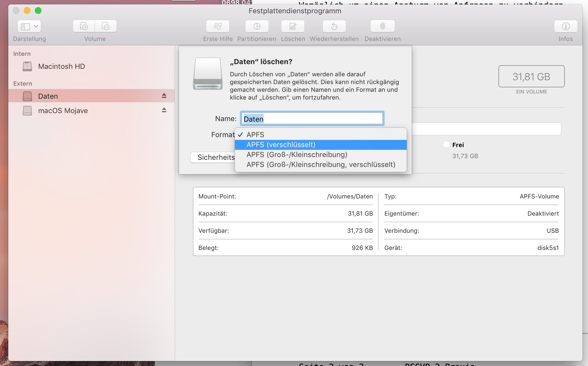Click the remove volume icon
The height and width of the screenshot is (366, 588).
[106, 26]
